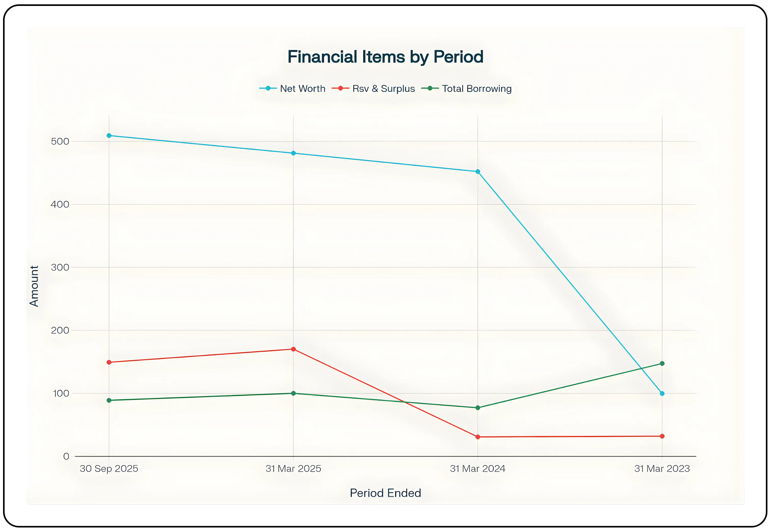774x532 pixels.
Task: Click Total Borrowing point at 31 Mar 2024
Action: click(x=478, y=408)
